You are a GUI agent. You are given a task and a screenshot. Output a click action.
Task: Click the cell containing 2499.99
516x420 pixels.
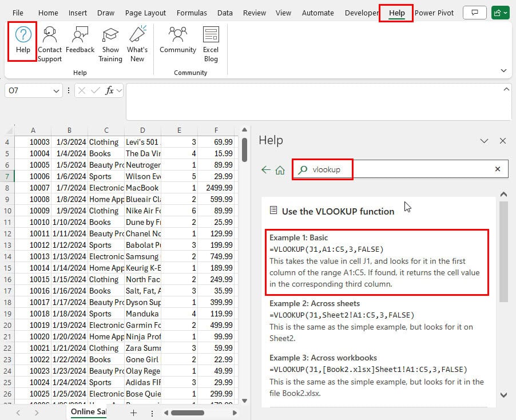[x=216, y=188]
